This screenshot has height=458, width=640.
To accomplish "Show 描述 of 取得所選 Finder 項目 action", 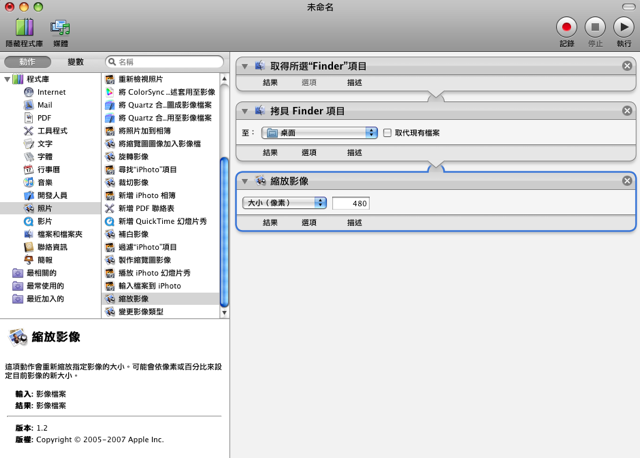I will (354, 83).
